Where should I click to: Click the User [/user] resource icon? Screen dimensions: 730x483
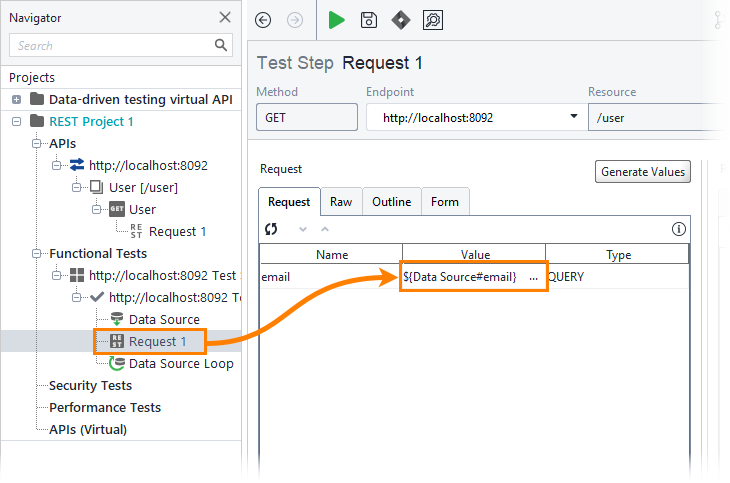(97, 187)
